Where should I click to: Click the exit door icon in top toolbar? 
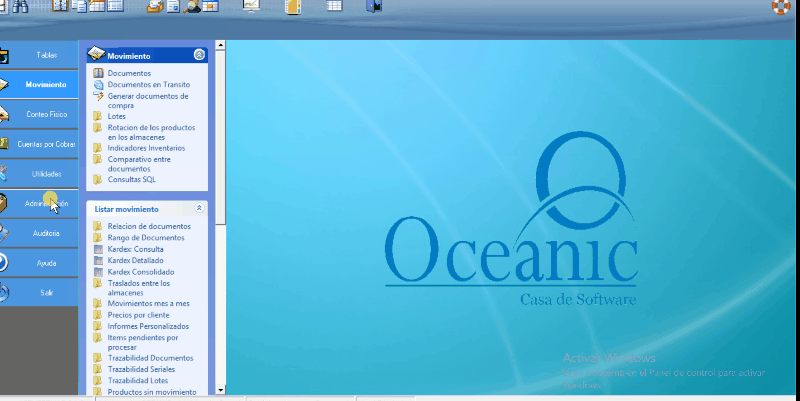pos(374,7)
